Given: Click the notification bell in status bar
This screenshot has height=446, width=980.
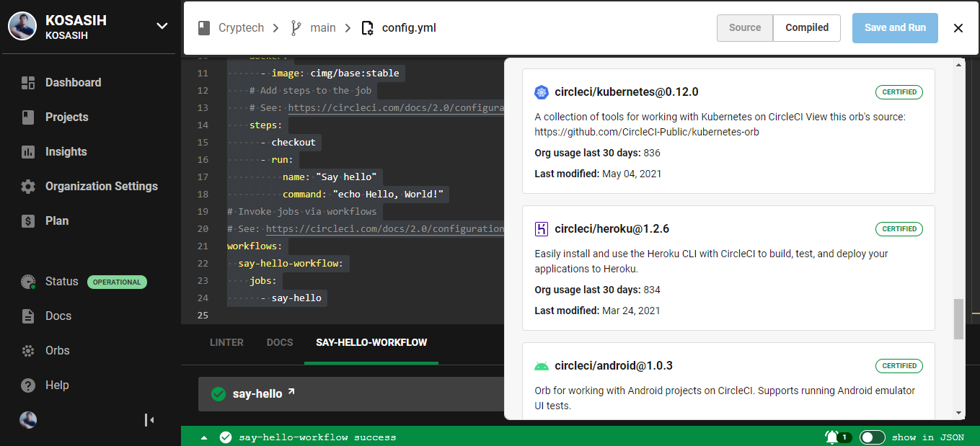Looking at the screenshot, I should (x=831, y=437).
